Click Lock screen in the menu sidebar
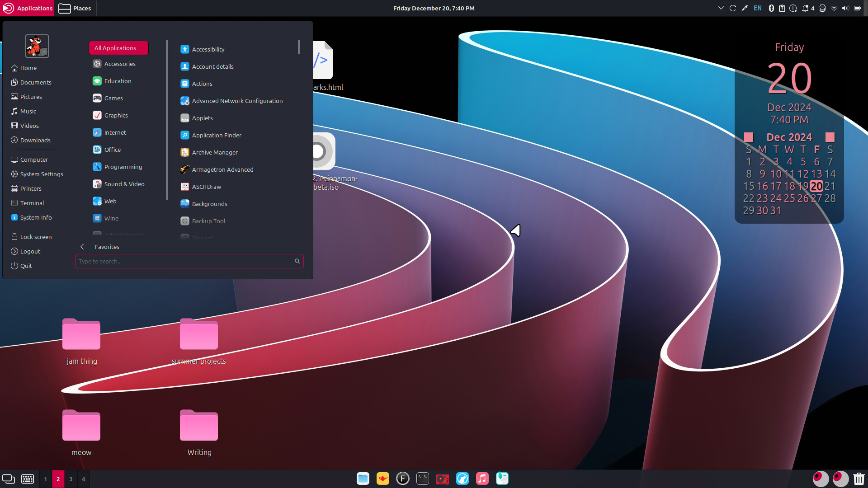The width and height of the screenshot is (868, 488). pos(36,237)
